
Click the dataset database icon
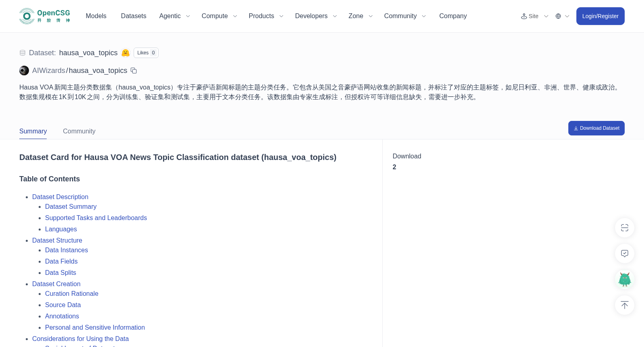pos(23,53)
